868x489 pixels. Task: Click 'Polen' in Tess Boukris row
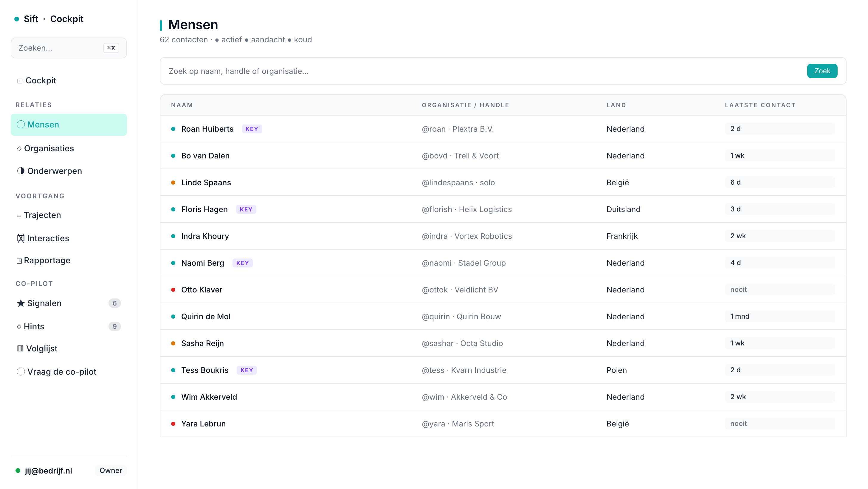[617, 370]
